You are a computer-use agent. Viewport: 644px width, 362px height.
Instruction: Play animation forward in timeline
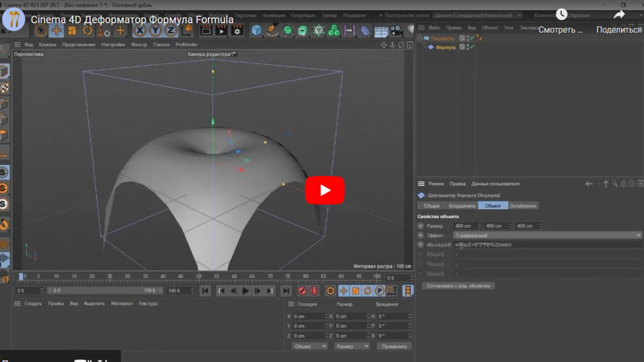pos(246,291)
